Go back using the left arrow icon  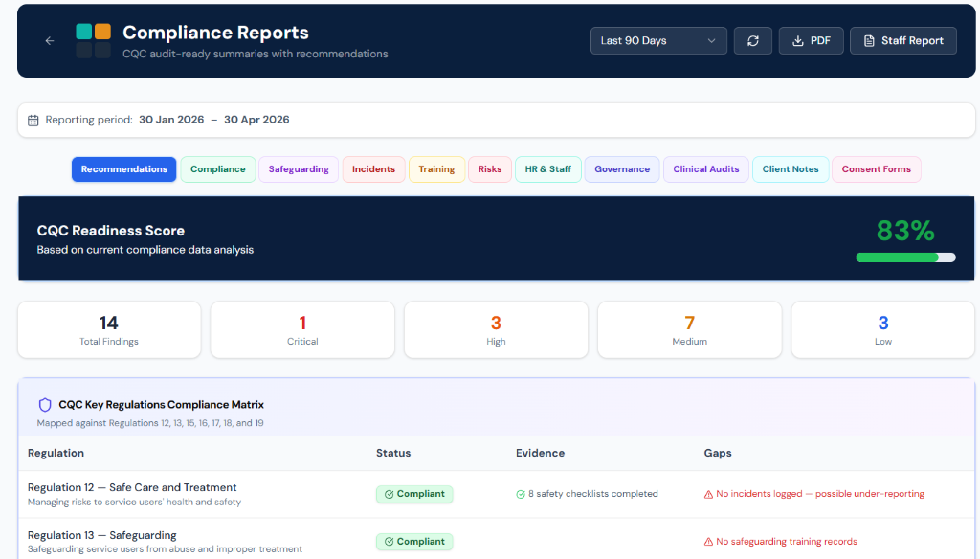point(50,40)
